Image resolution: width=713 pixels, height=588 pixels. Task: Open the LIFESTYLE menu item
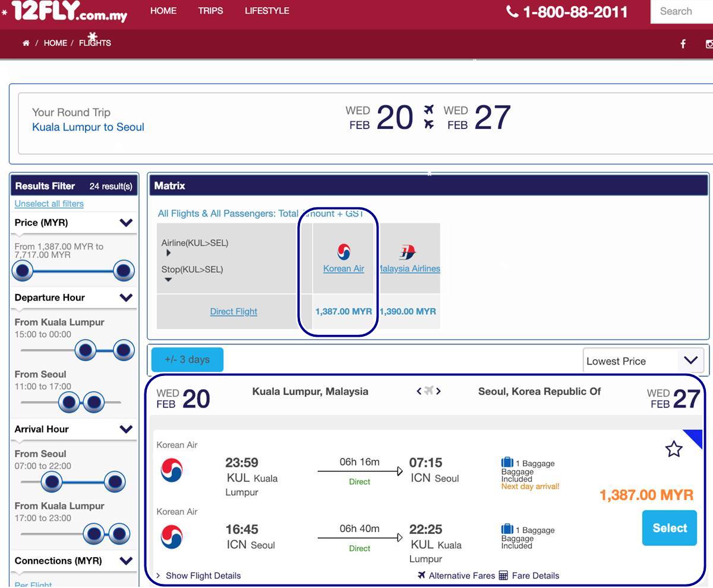pyautogui.click(x=267, y=11)
